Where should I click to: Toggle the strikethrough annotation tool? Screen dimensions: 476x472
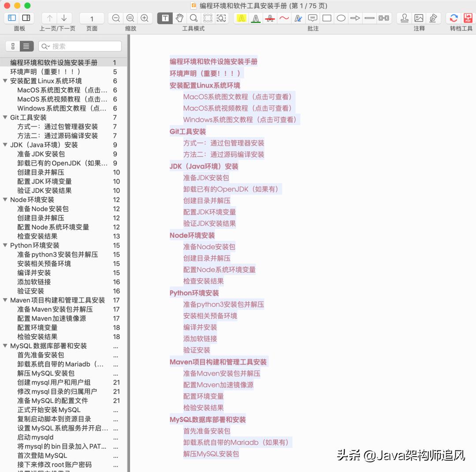[x=271, y=18]
